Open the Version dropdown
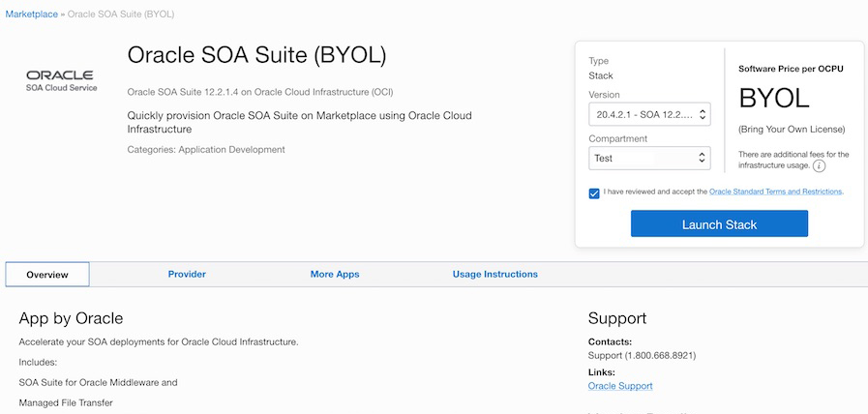This screenshot has width=868, height=414. (x=649, y=115)
